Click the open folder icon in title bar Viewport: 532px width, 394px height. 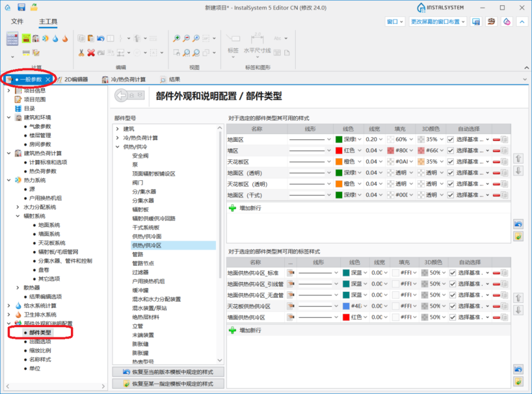[34, 7]
